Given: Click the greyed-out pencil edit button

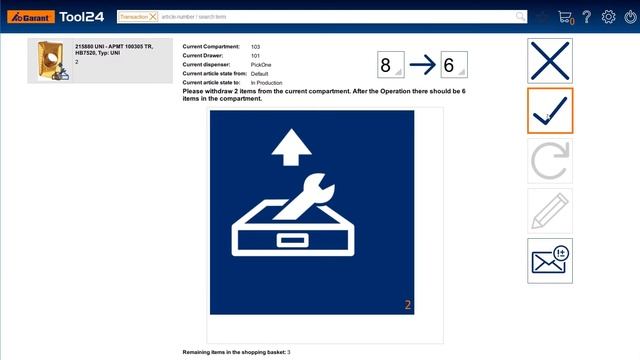Looking at the screenshot, I should [x=550, y=211].
